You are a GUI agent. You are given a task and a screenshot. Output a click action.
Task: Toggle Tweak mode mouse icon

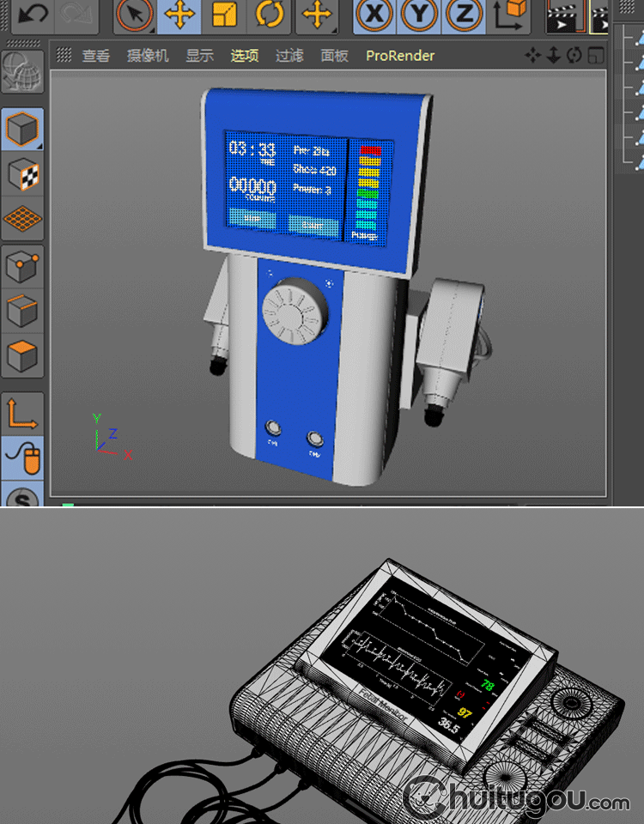point(22,457)
